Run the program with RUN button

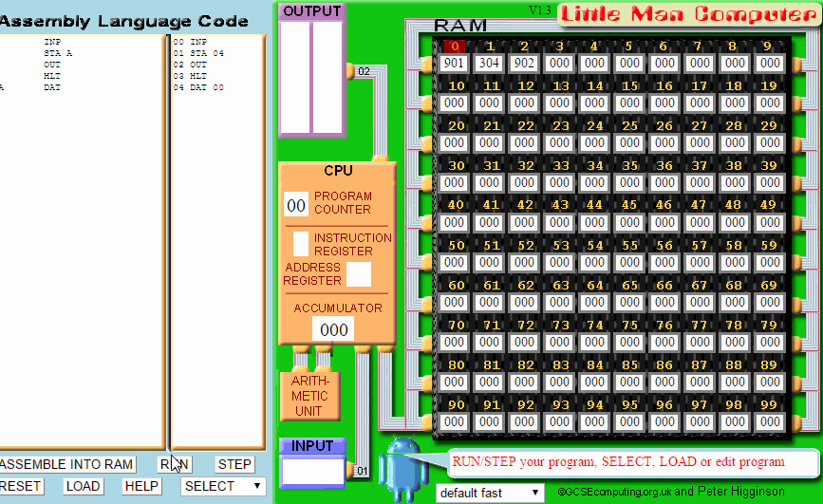(175, 464)
